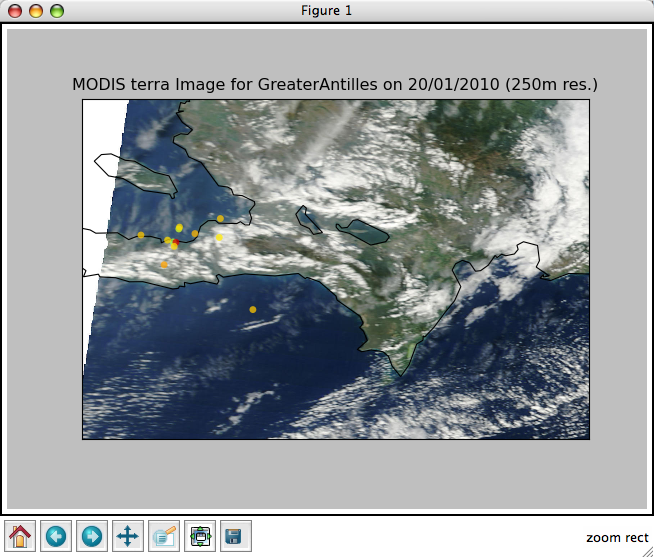Save the figure with floppy disk icon
The width and height of the screenshot is (654, 558).
(x=236, y=536)
